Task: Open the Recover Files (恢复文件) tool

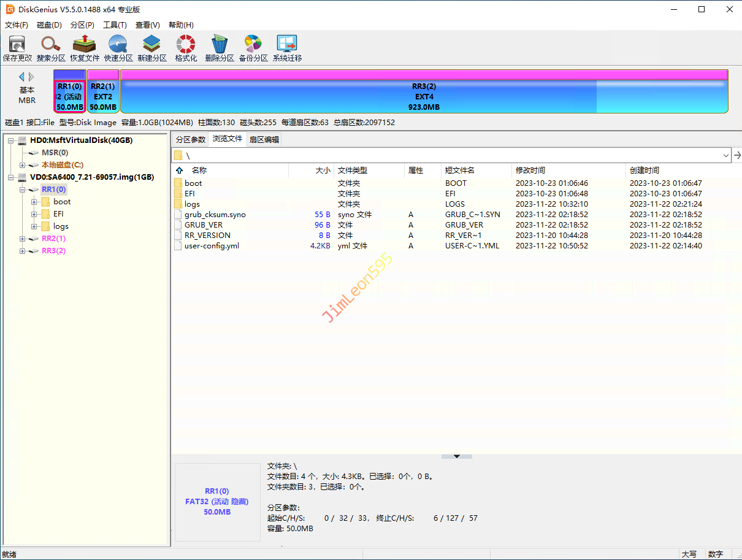Action: click(85, 48)
